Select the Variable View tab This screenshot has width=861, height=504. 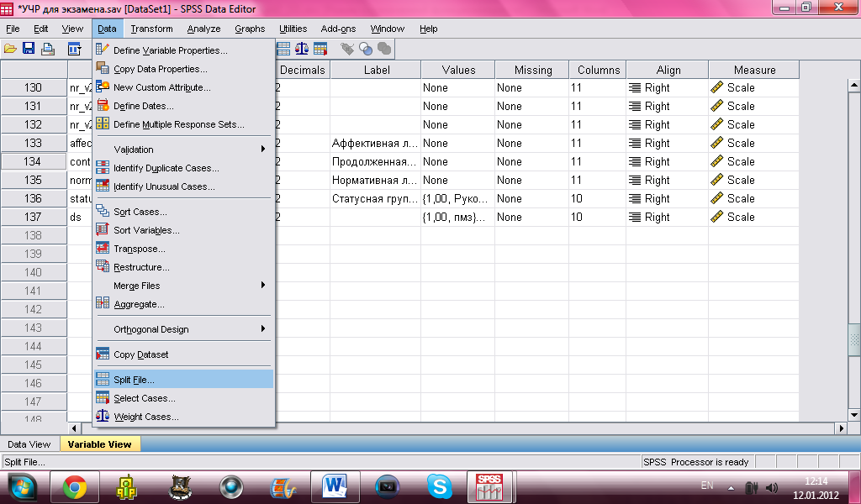(x=99, y=444)
